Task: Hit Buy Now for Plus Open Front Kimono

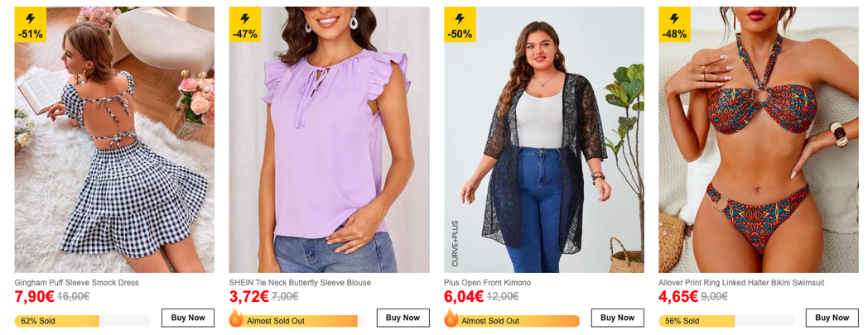Action: [x=617, y=318]
